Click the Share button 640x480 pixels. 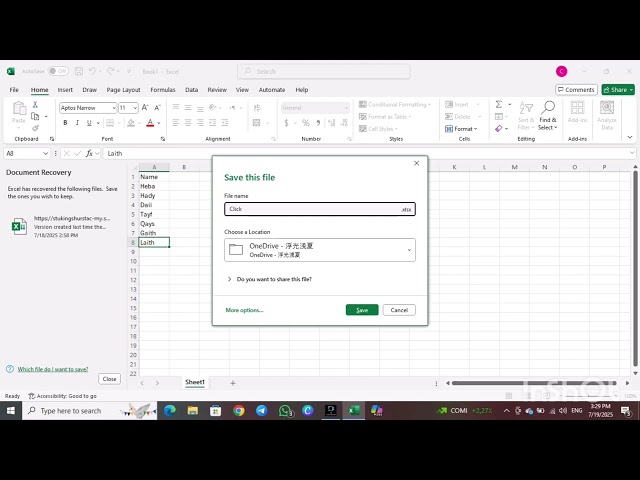tap(618, 90)
